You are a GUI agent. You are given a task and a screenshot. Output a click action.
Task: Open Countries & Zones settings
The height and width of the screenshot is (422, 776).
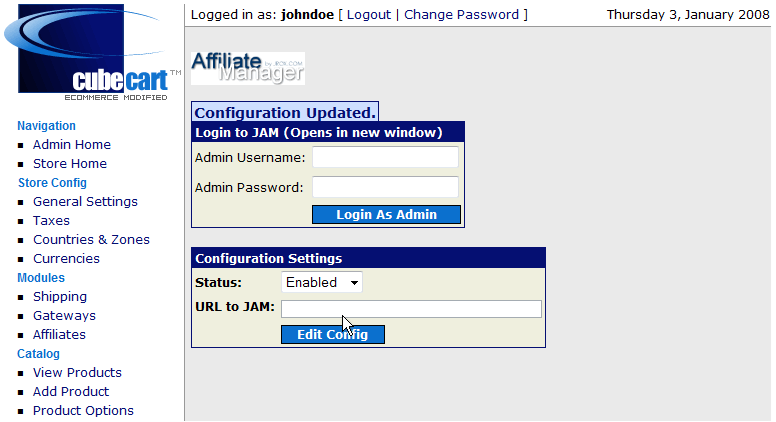click(x=91, y=240)
